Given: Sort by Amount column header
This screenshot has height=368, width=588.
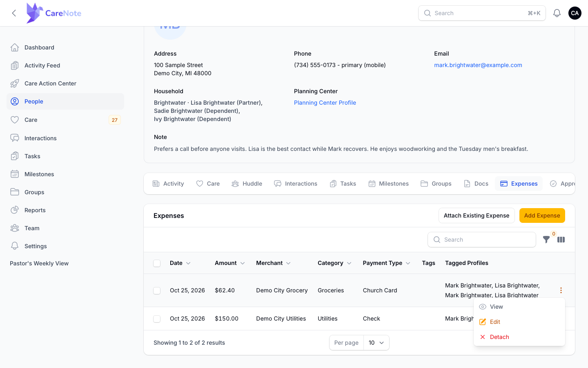Looking at the screenshot, I should (x=230, y=263).
